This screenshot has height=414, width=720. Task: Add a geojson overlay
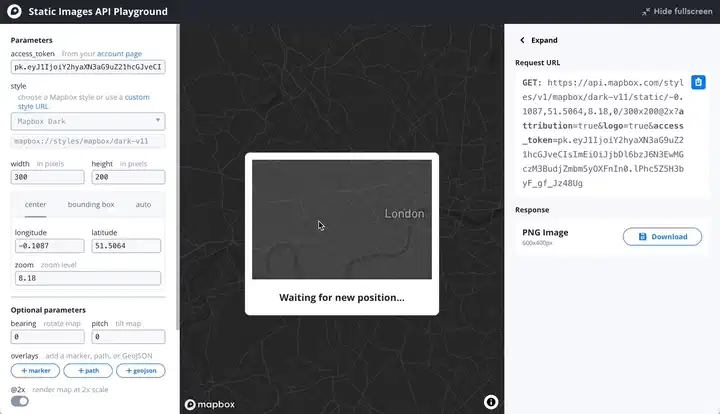(141, 370)
